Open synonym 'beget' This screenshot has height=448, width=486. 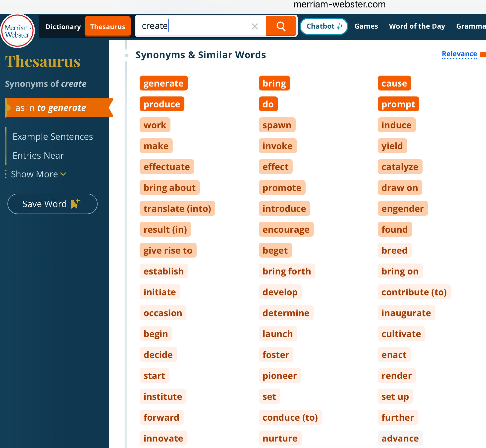(275, 250)
